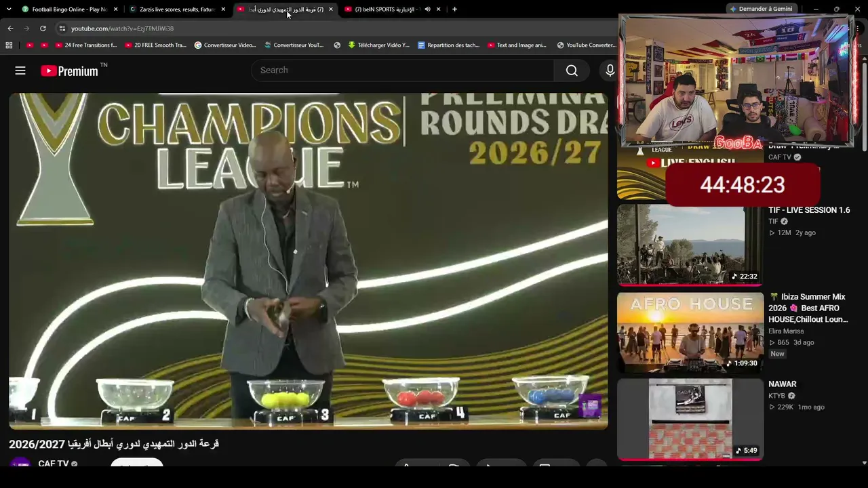Visit KTYB channel link
The width and height of the screenshot is (868, 488).
point(776,396)
